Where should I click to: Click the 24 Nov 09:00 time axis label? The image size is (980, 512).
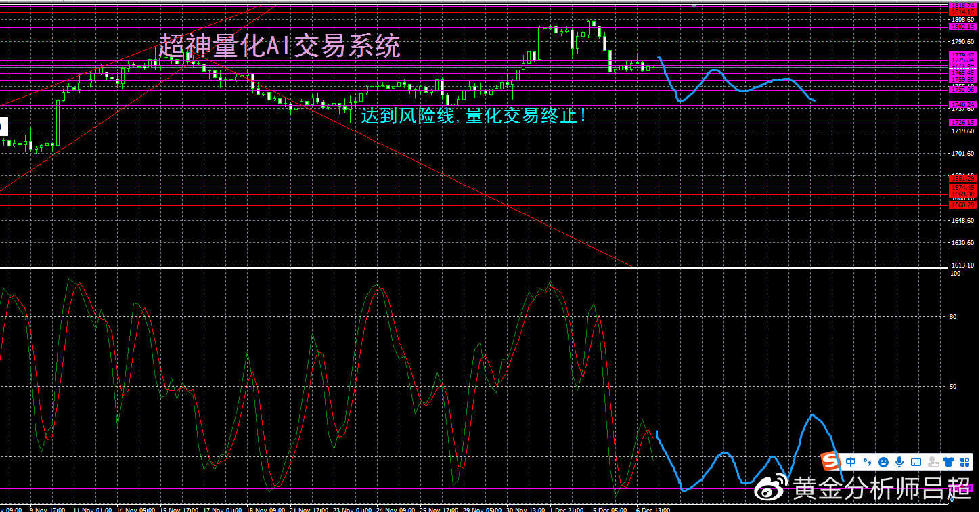(396, 509)
